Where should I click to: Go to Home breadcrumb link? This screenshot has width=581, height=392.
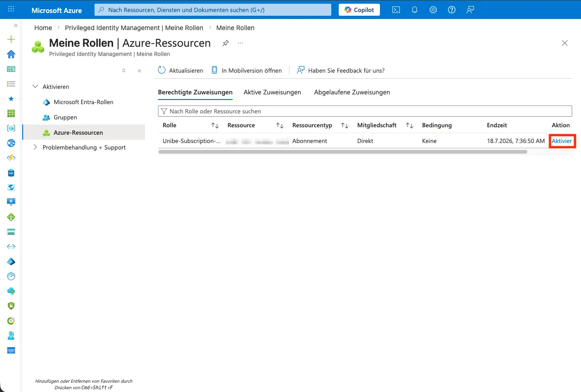pyautogui.click(x=43, y=28)
